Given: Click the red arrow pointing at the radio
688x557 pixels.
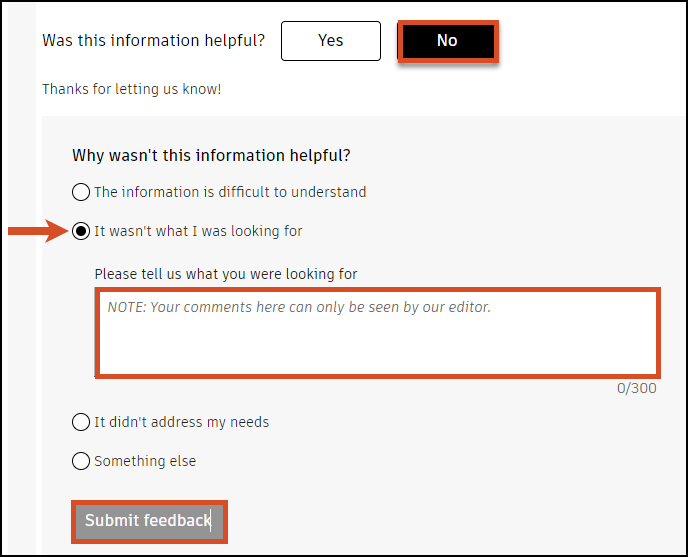Looking at the screenshot, I should coord(38,232).
